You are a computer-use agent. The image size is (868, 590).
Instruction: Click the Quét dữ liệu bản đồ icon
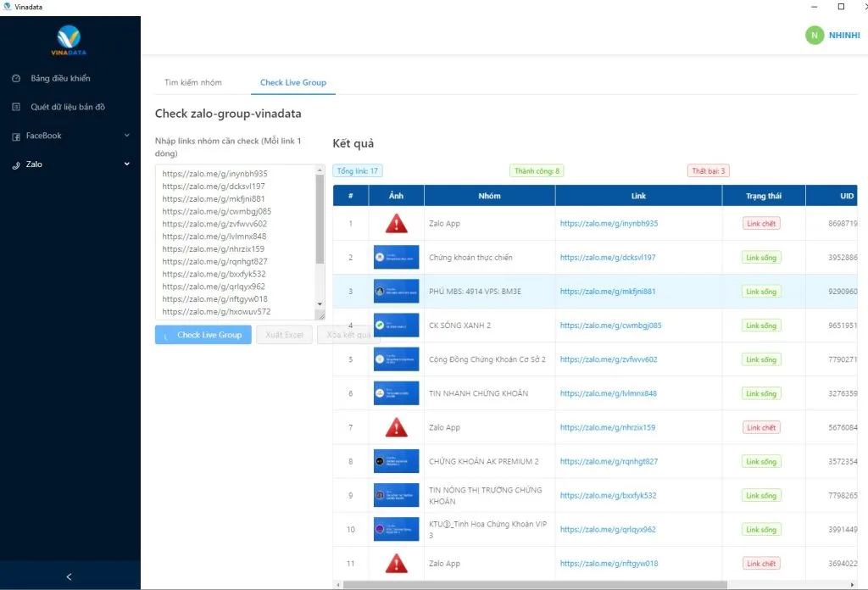coord(16,108)
